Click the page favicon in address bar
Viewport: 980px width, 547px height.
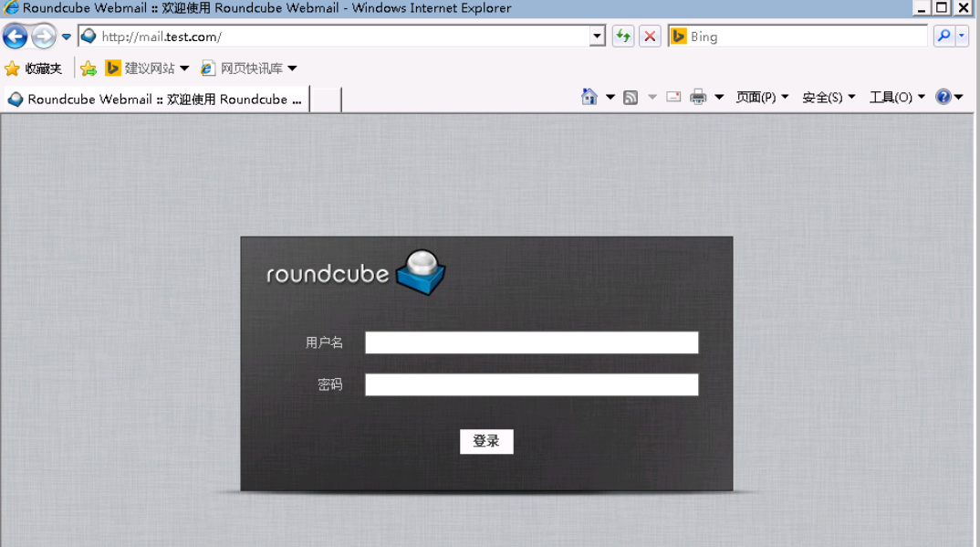click(x=89, y=37)
